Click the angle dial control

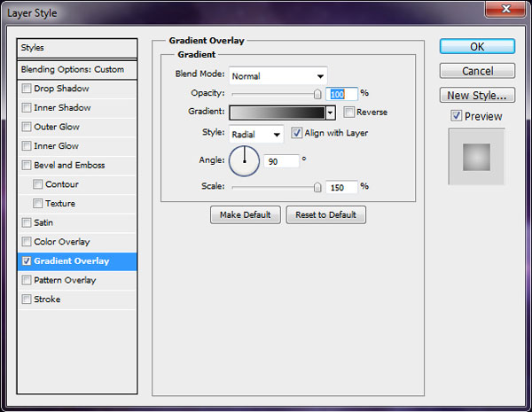coord(245,160)
